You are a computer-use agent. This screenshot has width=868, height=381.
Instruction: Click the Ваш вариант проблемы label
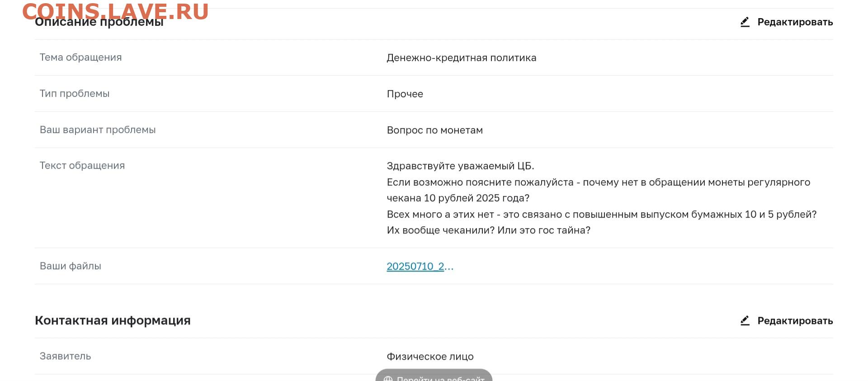click(98, 130)
